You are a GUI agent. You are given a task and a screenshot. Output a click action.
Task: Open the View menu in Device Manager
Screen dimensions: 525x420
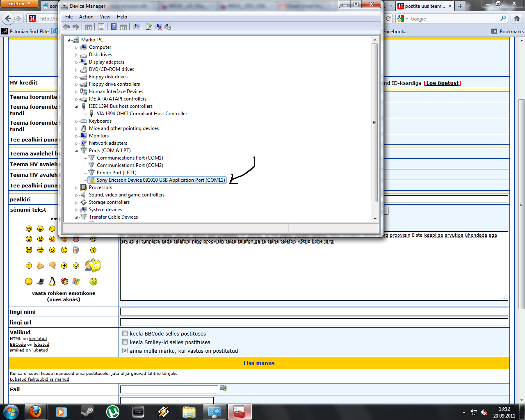[105, 17]
